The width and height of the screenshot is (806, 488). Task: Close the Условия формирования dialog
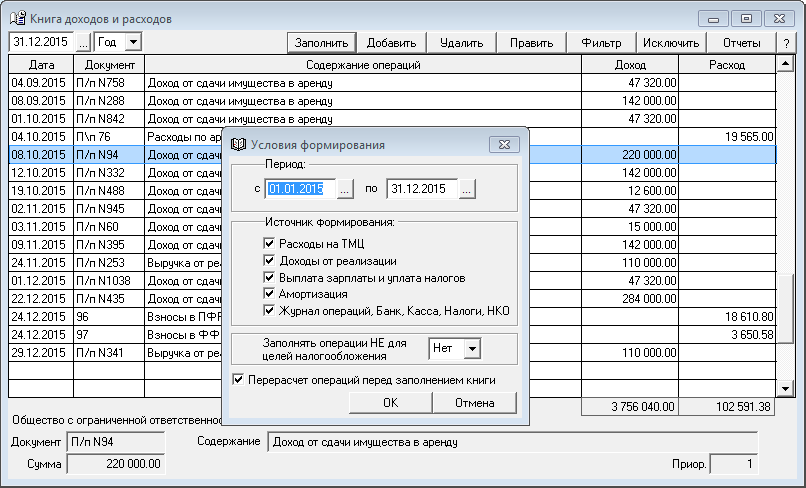click(504, 144)
